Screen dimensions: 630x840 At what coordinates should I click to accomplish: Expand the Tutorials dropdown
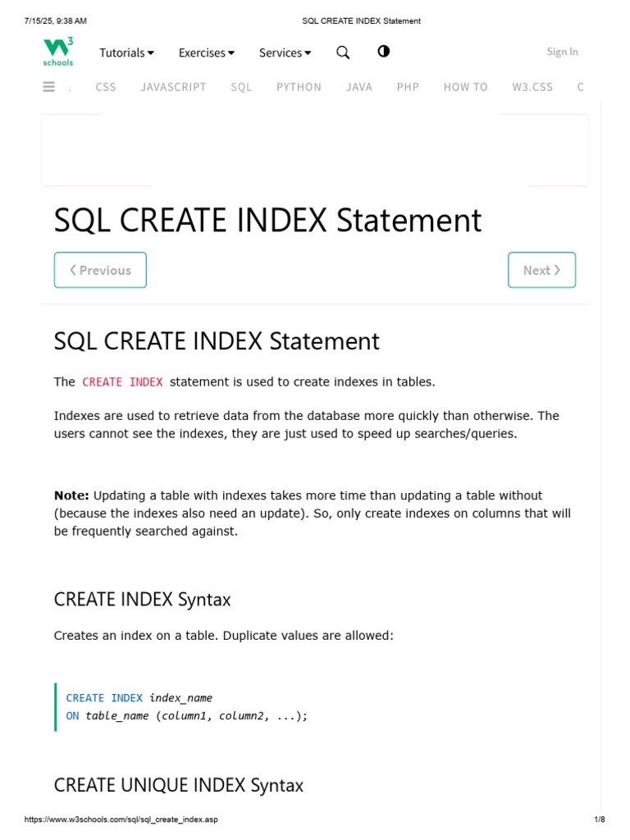(x=126, y=52)
